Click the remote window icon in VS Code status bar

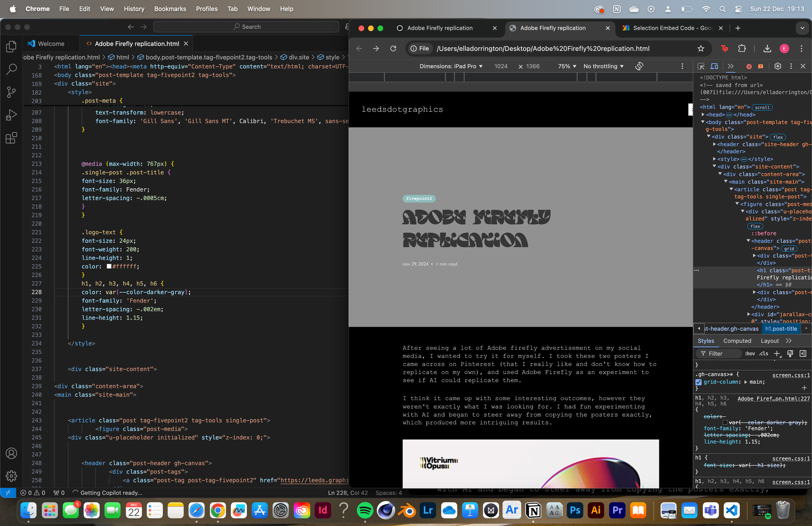(x=8, y=493)
